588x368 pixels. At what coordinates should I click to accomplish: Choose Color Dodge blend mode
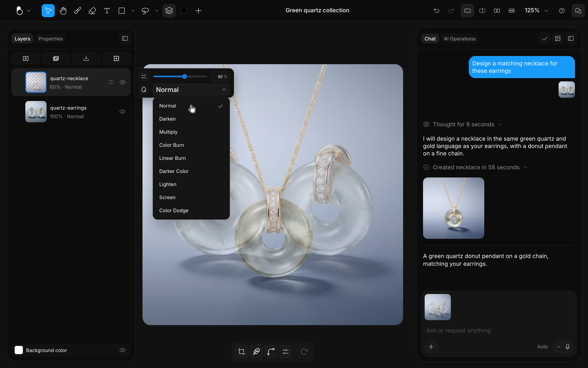191,211
